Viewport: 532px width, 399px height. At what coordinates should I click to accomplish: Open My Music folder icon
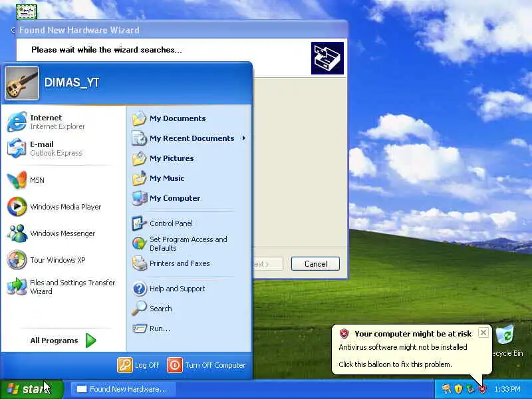(139, 178)
